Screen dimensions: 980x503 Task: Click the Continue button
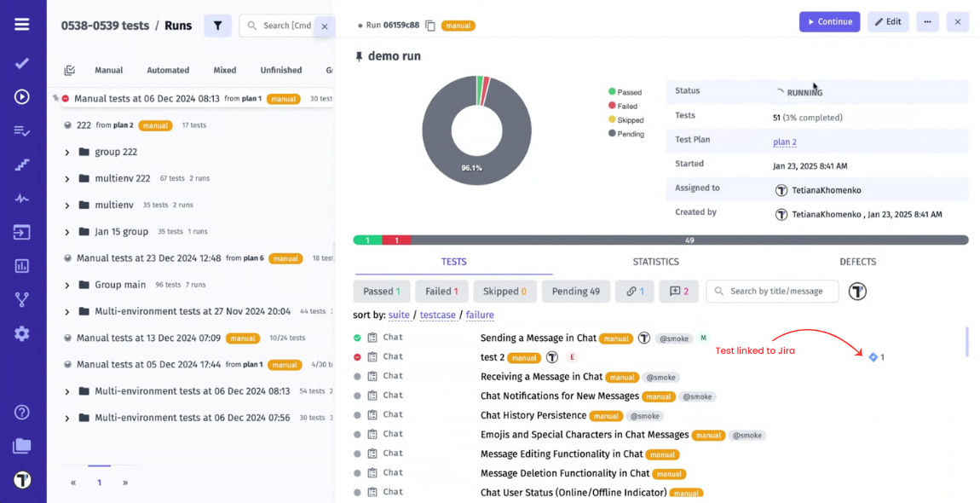coord(829,21)
